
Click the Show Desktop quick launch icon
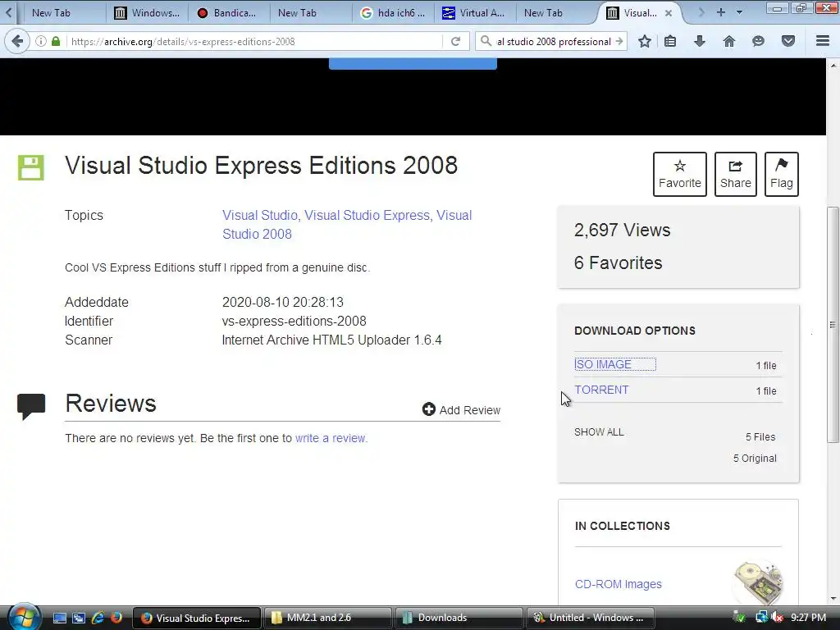pyautogui.click(x=59, y=618)
